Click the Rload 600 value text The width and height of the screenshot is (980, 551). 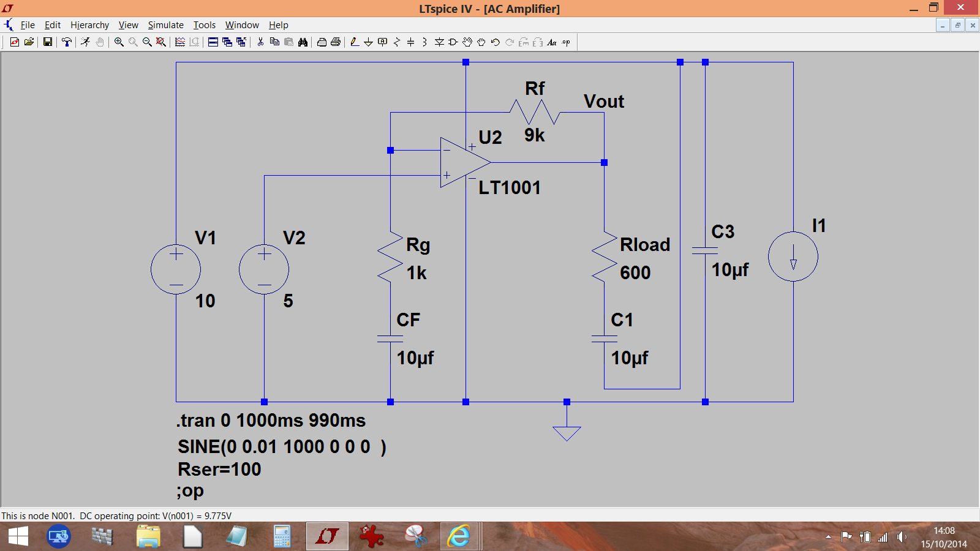click(x=635, y=272)
